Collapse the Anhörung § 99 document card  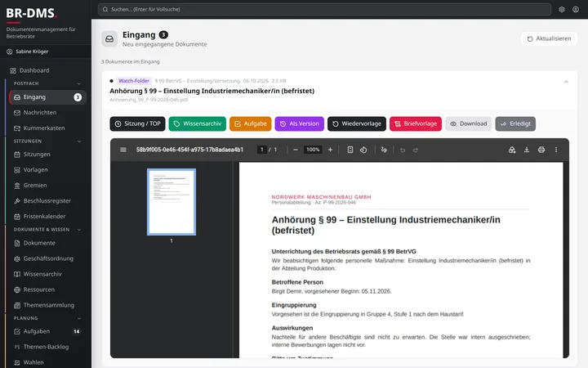(x=566, y=82)
